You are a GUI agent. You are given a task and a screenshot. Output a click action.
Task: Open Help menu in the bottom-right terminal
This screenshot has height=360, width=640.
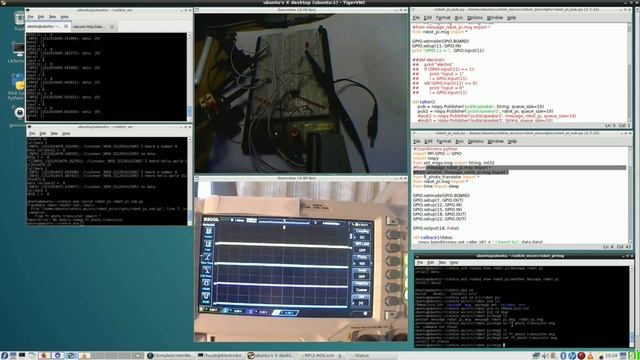(x=453, y=262)
